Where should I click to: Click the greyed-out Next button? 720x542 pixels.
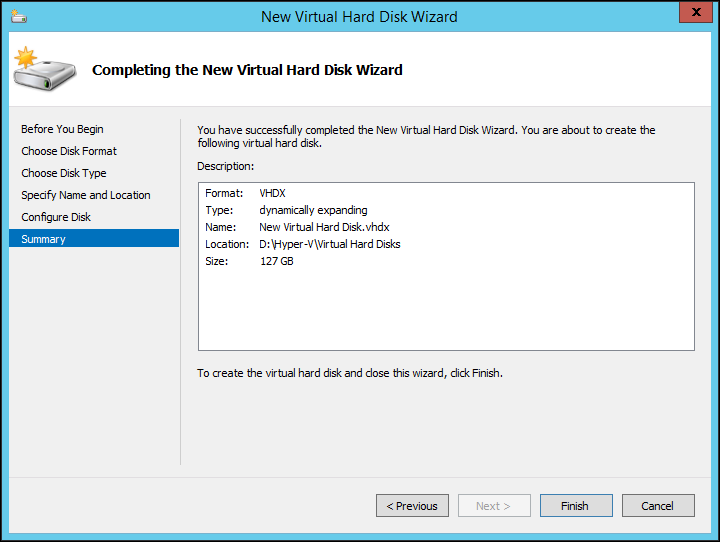coord(494,506)
